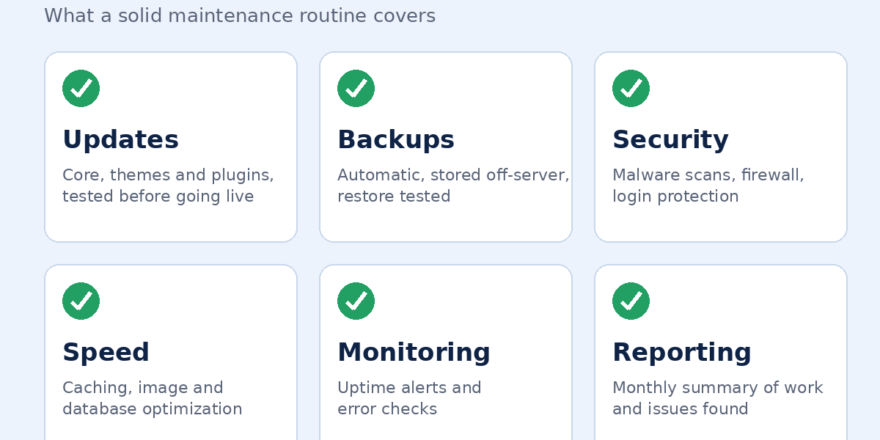Click the green checkmark icon above Reporting
The image size is (880, 440).
[x=631, y=301]
